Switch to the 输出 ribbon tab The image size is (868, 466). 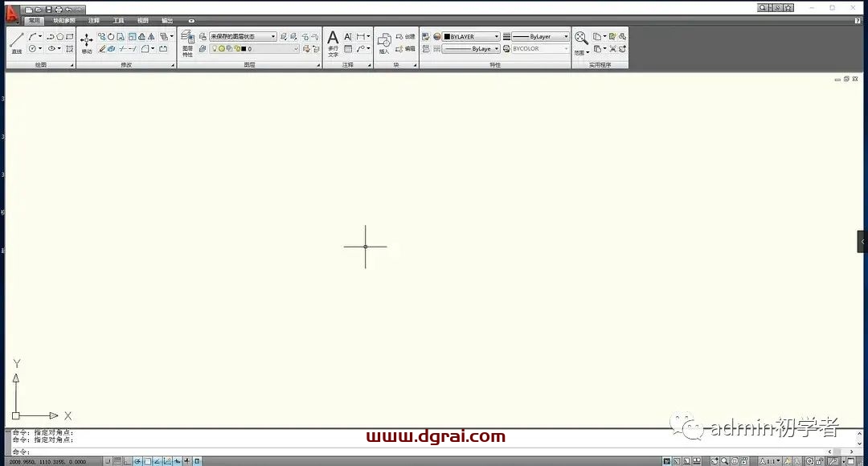[x=167, y=20]
